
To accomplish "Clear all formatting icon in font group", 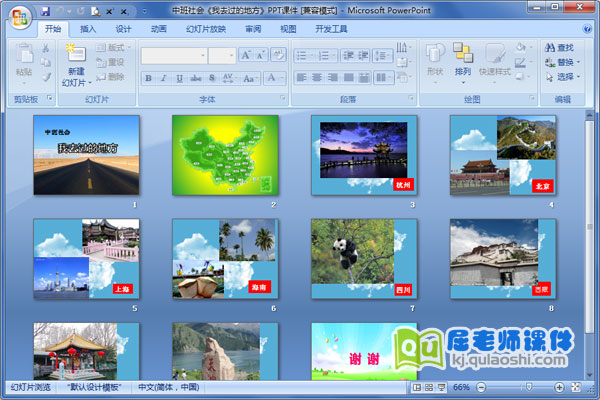I will pos(278,55).
